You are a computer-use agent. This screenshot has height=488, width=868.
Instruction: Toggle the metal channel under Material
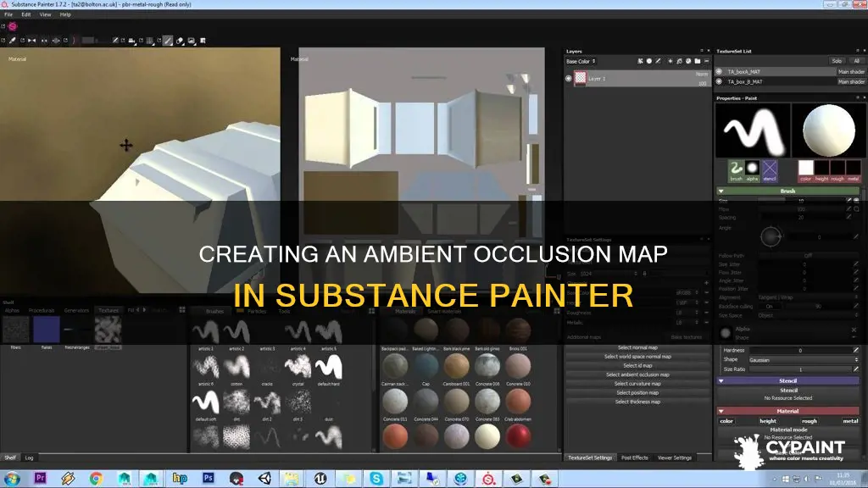(x=850, y=421)
